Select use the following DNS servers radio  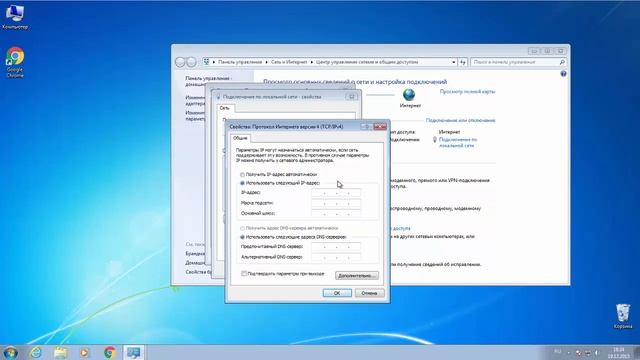(242, 237)
